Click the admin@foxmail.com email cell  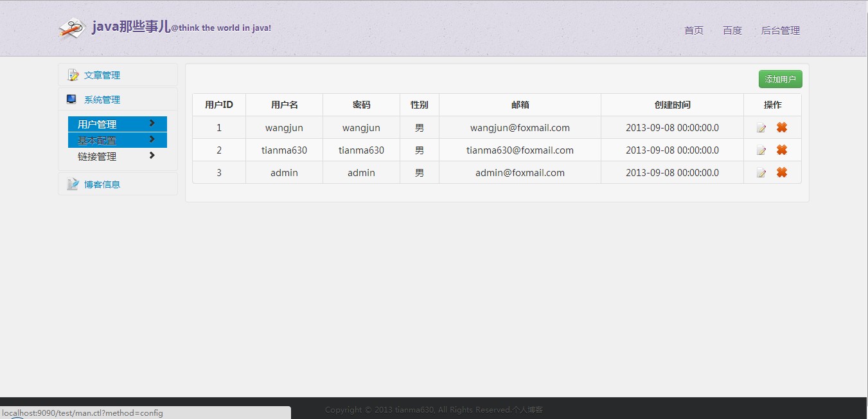pos(520,173)
